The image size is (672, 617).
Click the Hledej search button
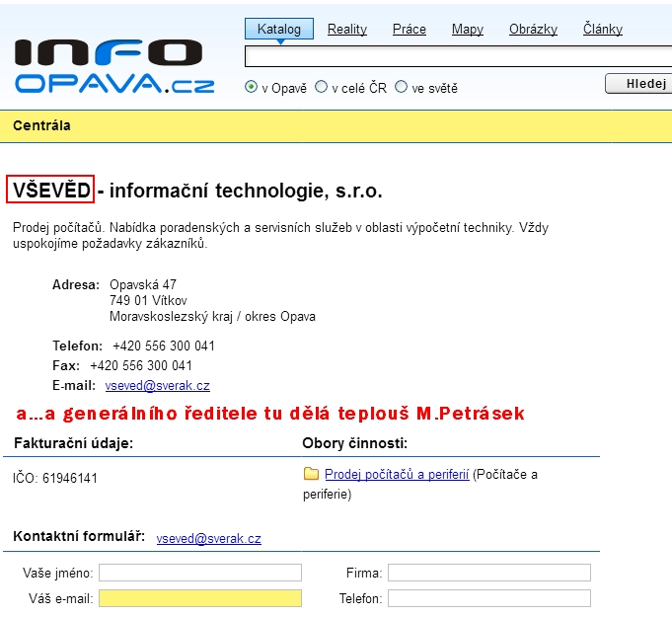point(638,83)
